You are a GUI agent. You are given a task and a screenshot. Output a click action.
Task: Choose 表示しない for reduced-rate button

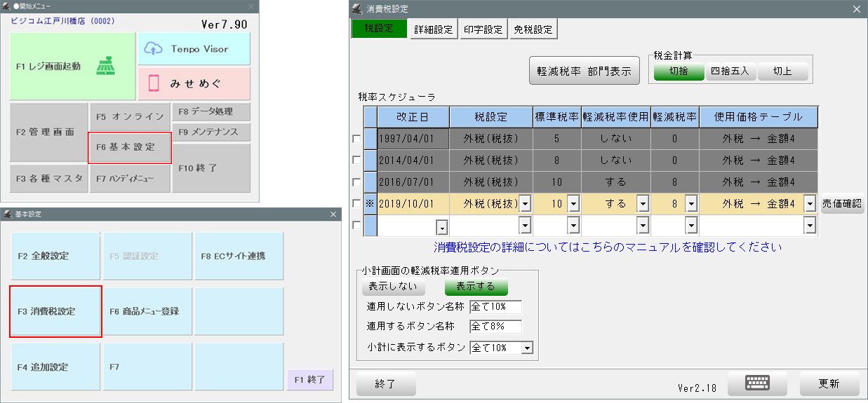pyautogui.click(x=393, y=287)
